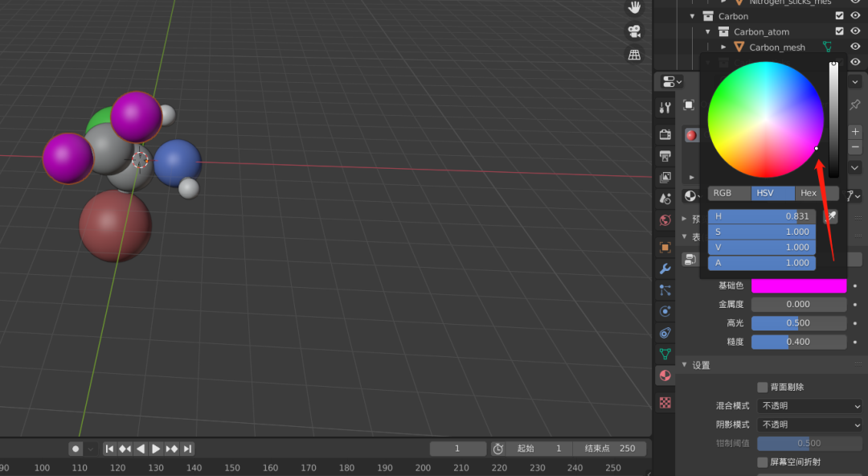The height and width of the screenshot is (476, 868).
Task: Open the Physics properties tab
Action: click(x=665, y=311)
